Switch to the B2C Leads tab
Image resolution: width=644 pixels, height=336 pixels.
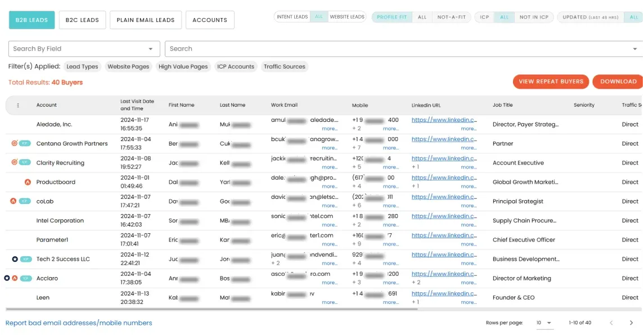coord(82,20)
